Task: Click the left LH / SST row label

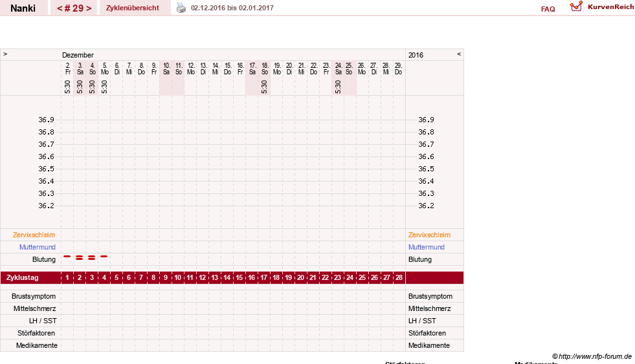Action: (43, 321)
